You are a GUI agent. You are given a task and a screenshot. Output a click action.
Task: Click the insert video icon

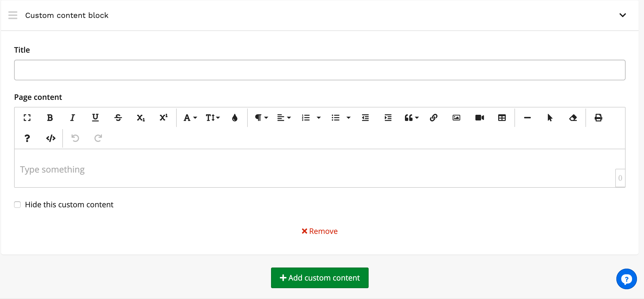pos(479,118)
